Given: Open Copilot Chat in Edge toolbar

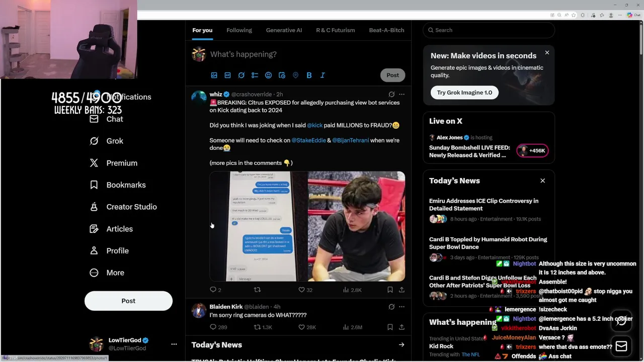Looking at the screenshot, I should click(x=632, y=15).
